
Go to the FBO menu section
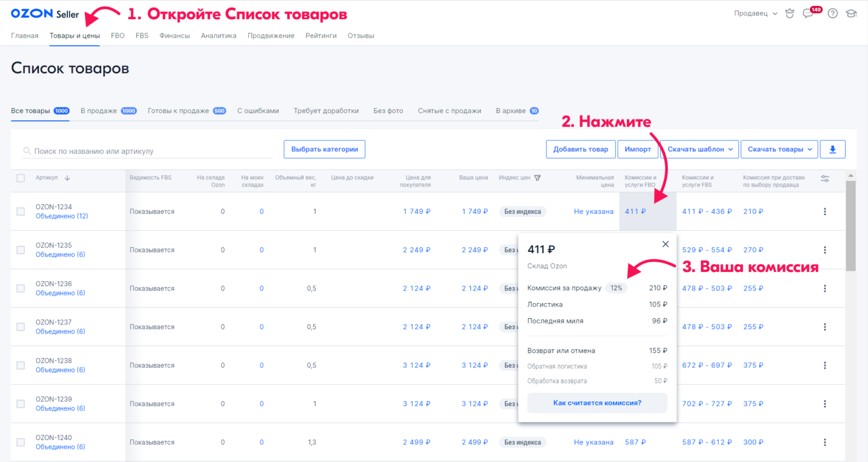coord(118,36)
